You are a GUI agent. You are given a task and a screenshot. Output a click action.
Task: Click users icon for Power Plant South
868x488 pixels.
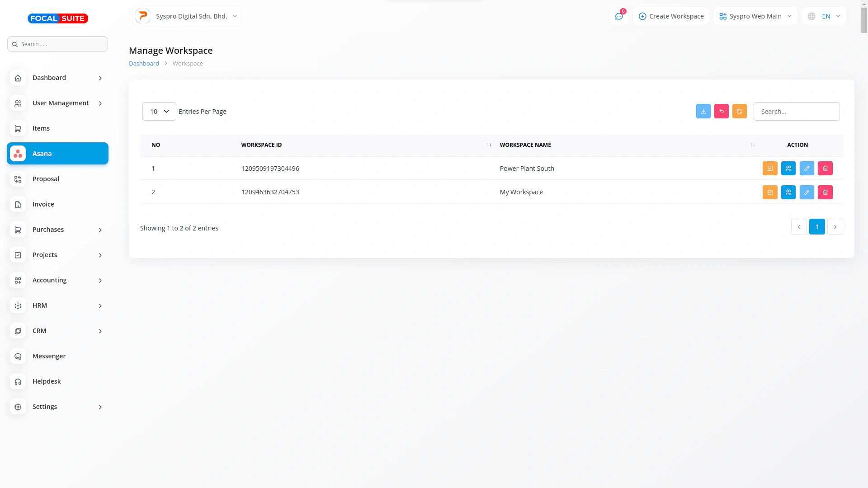point(788,169)
